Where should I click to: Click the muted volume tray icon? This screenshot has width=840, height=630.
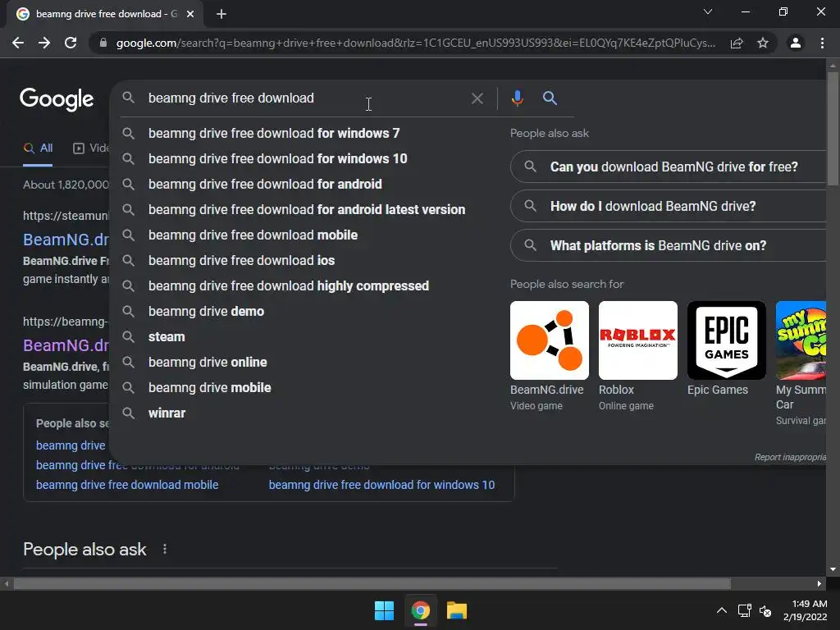coord(765,610)
